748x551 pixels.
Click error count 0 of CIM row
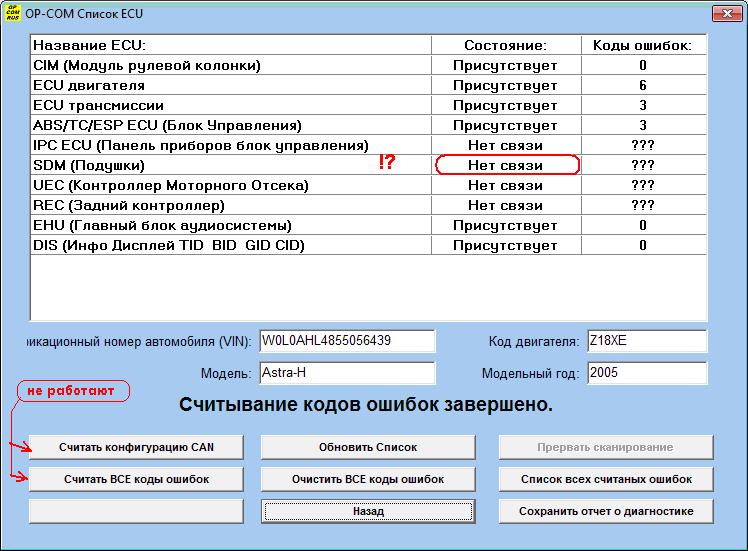click(643, 65)
